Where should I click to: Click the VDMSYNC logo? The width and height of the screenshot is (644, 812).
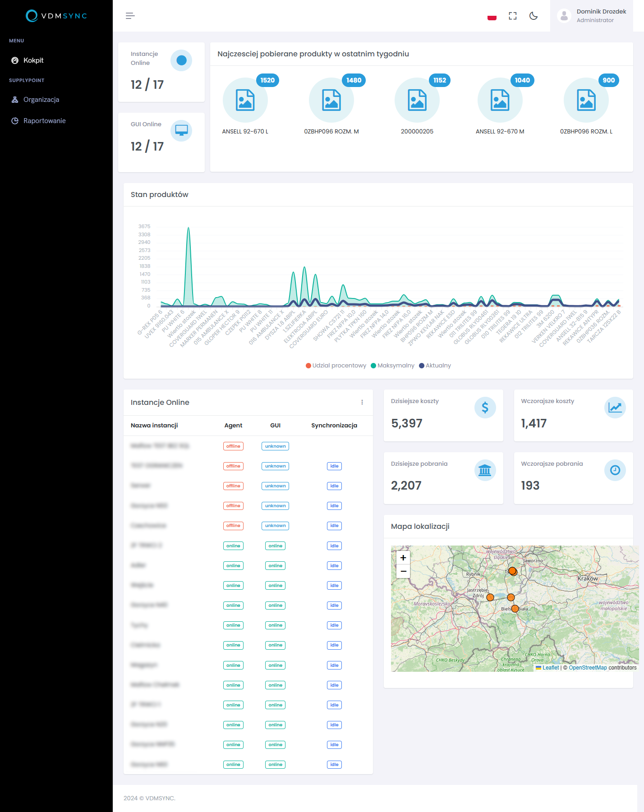[56, 16]
